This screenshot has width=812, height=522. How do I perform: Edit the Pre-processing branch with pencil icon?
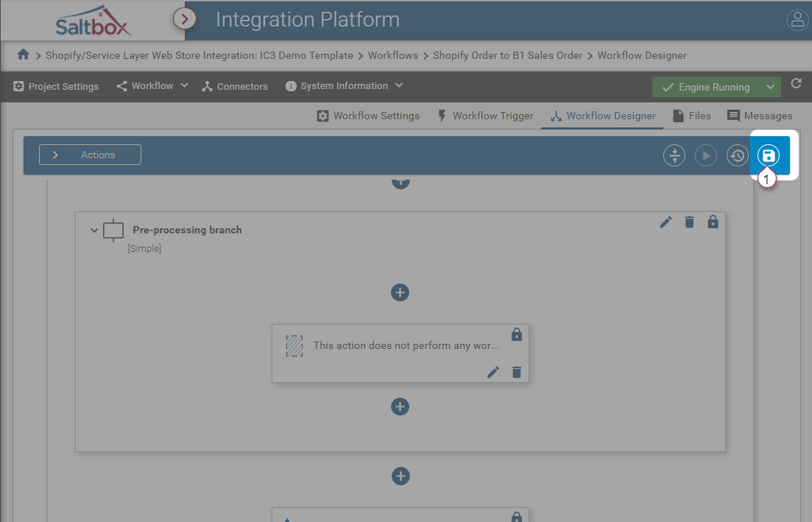(x=666, y=222)
